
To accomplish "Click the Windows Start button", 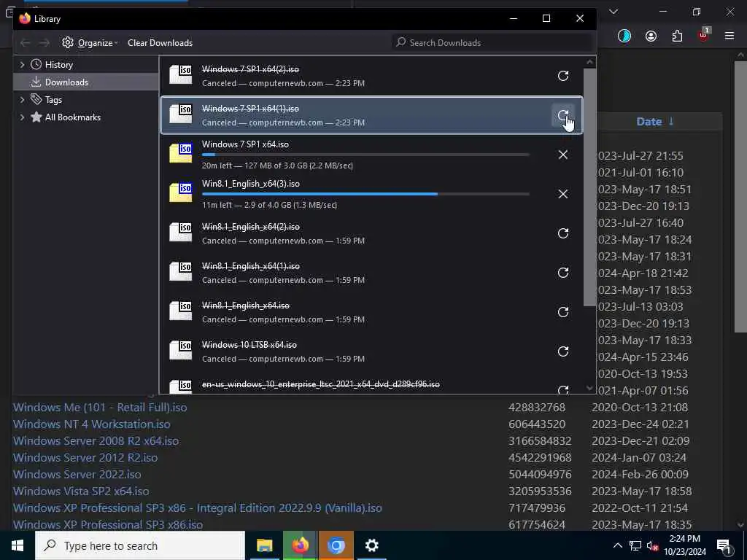I will pos(18,545).
